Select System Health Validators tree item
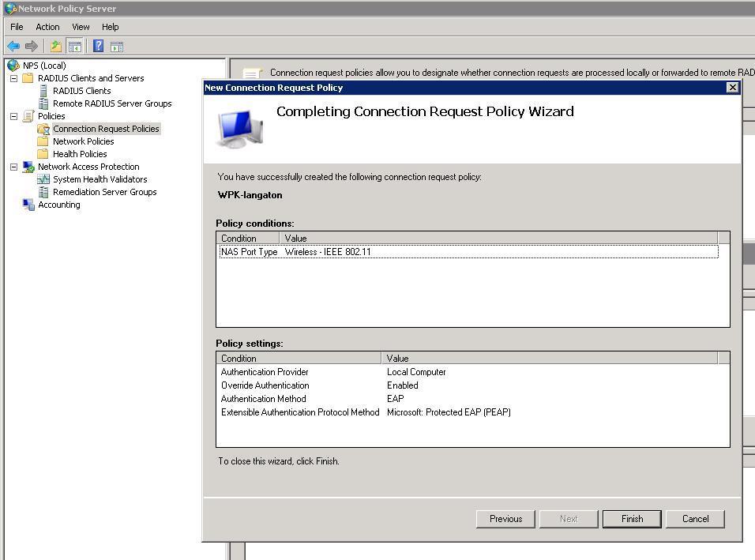Screen dimensions: 755x560 pyautogui.click(x=100, y=179)
